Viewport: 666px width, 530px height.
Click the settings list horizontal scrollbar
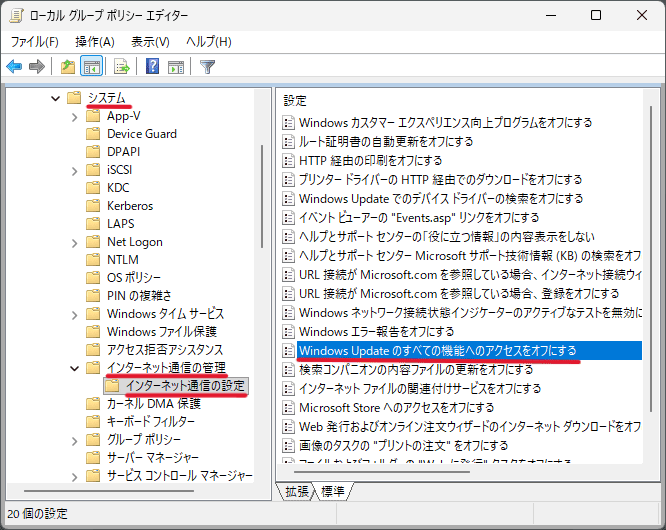382,472
